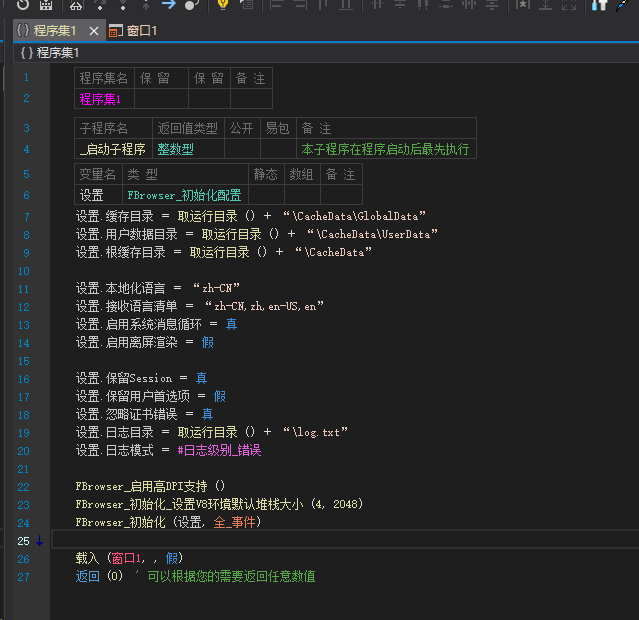Click the circular restart arrow toolbar icon
The height and width of the screenshot is (620, 639).
pyautogui.click(x=22, y=4)
